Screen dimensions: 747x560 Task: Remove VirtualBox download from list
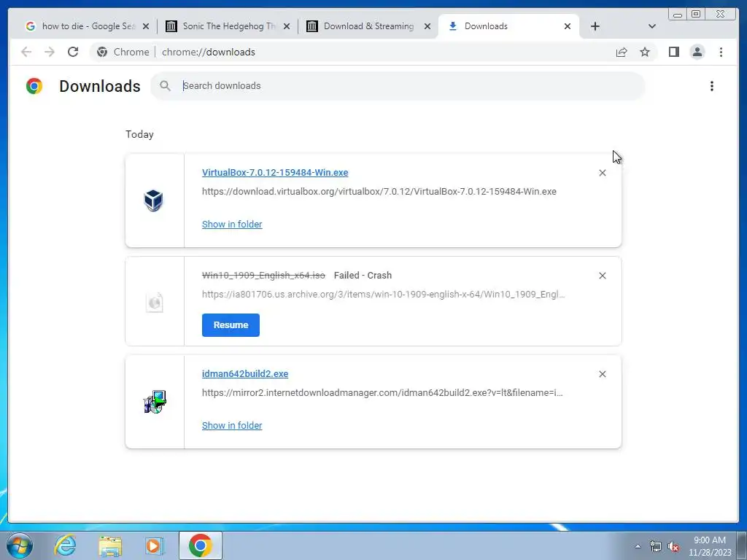tap(602, 173)
